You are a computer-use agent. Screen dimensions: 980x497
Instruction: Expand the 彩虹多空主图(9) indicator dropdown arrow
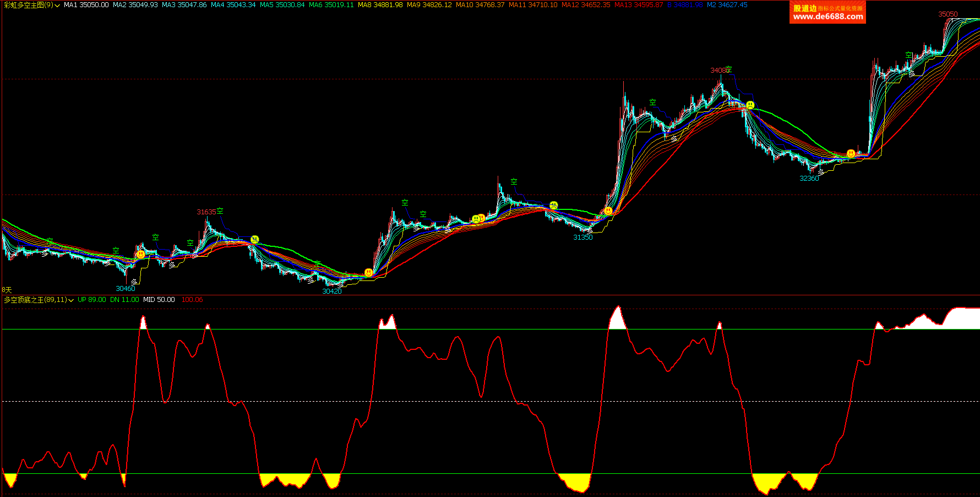[x=57, y=6]
